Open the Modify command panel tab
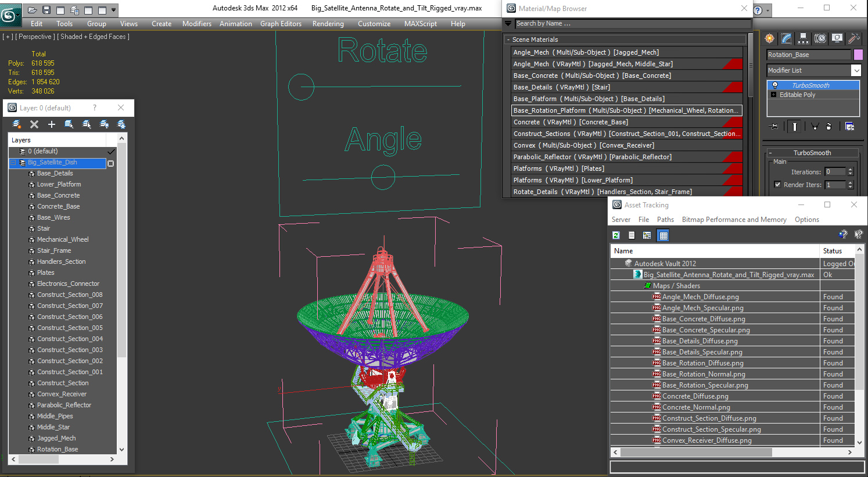Screen dimensions: 868x477 (x=786, y=38)
